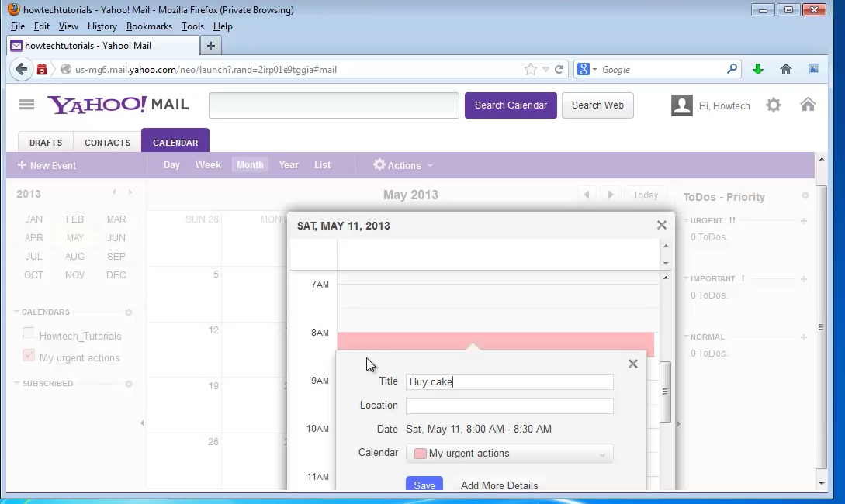This screenshot has width=845, height=504.
Task: Click the day popup vertical scrollbar thumb
Action: point(666,392)
